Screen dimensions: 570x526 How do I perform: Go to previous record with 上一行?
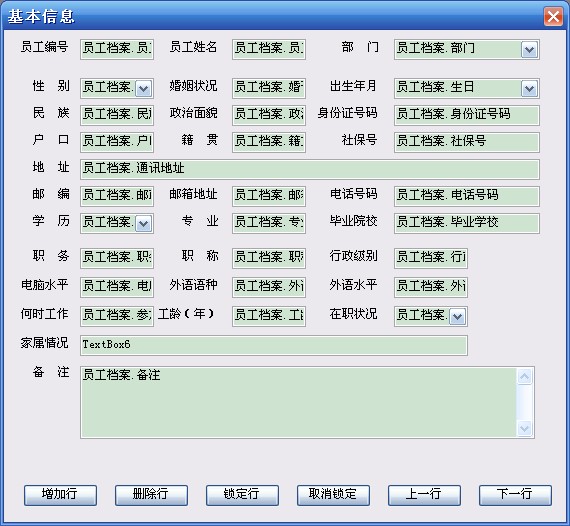coord(424,495)
